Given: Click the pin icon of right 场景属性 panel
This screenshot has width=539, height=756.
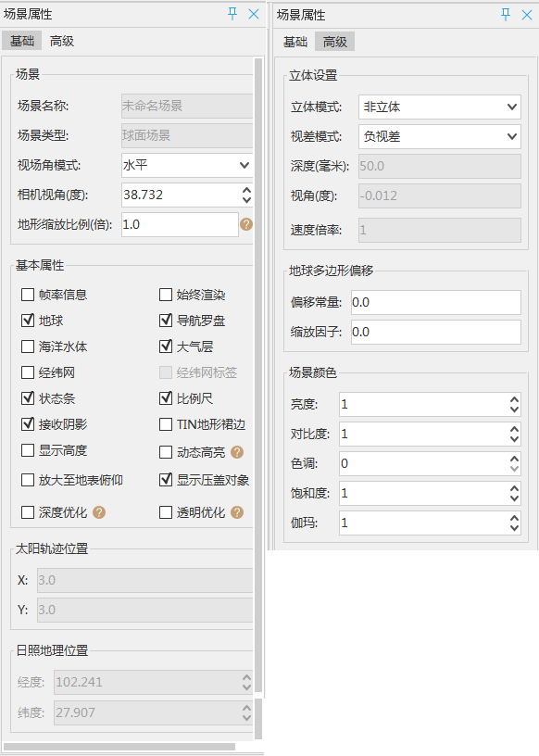Looking at the screenshot, I should click(506, 15).
